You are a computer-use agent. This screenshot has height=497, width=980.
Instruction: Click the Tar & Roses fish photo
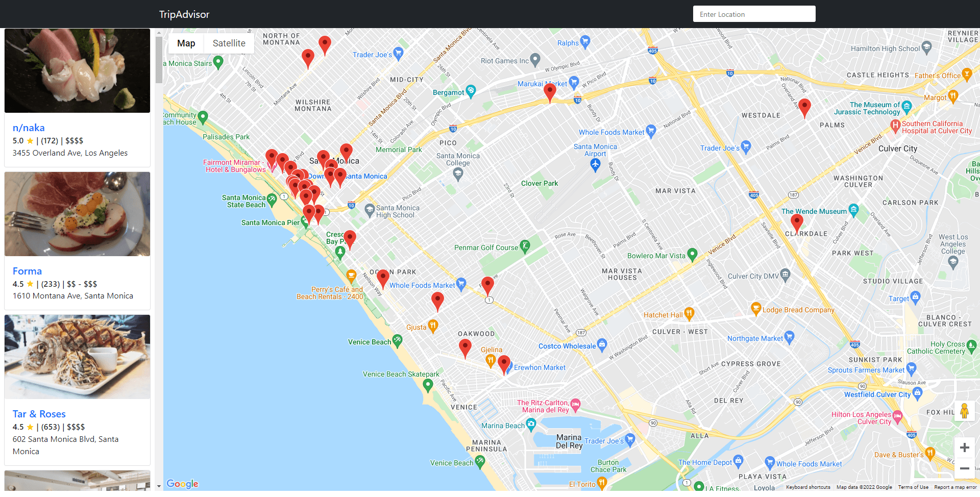click(77, 357)
